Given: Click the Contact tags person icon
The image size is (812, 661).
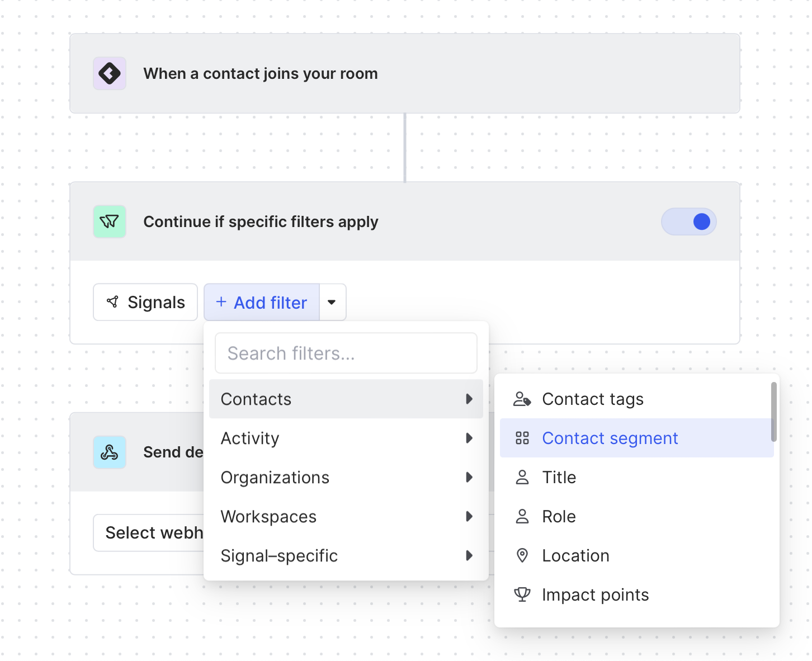Looking at the screenshot, I should coord(522,399).
